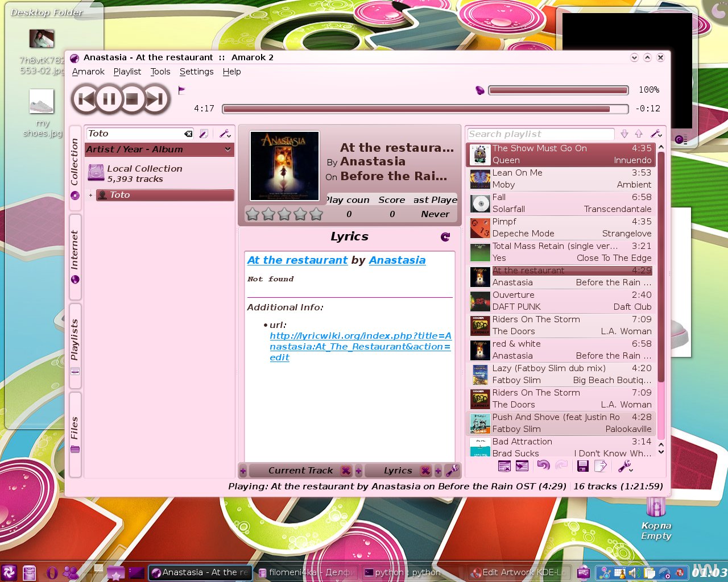728x582 pixels.
Task: Switch to the Collection sidebar tab
Action: (x=75, y=169)
